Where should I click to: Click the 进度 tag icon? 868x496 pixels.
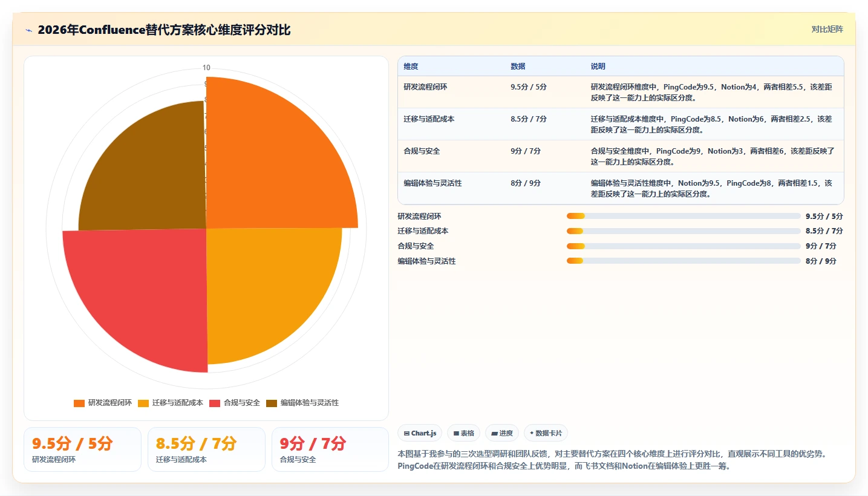click(494, 433)
